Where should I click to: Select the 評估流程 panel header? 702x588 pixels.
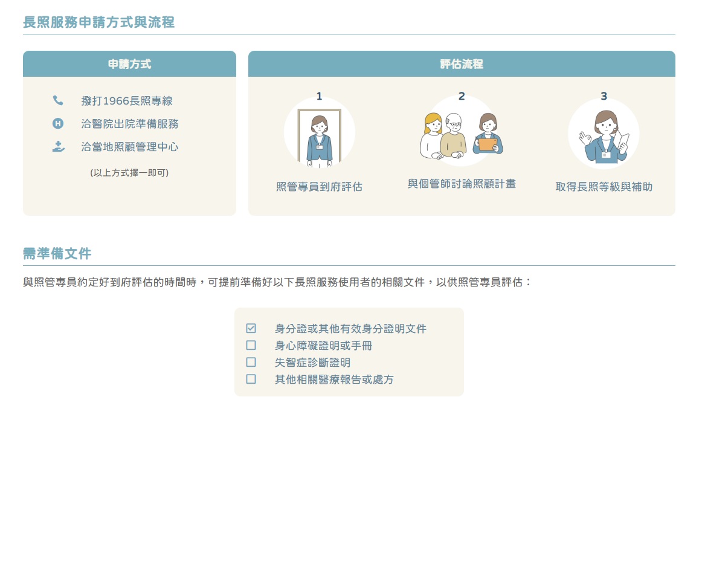tap(462, 64)
